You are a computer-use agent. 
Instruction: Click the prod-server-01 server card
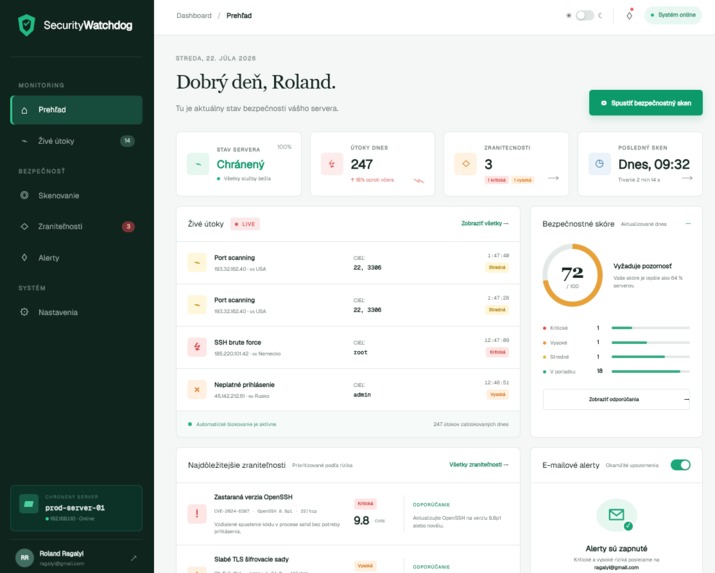click(77, 508)
